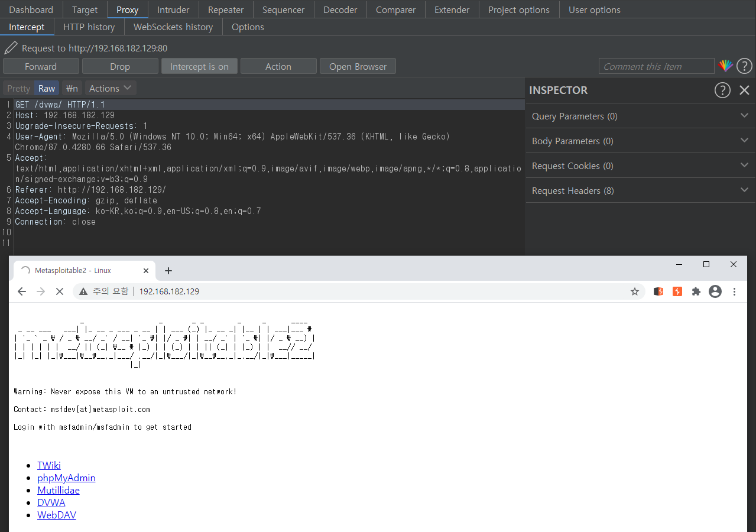Click the Comment this item field
This screenshot has height=532, width=756.
pyautogui.click(x=656, y=66)
